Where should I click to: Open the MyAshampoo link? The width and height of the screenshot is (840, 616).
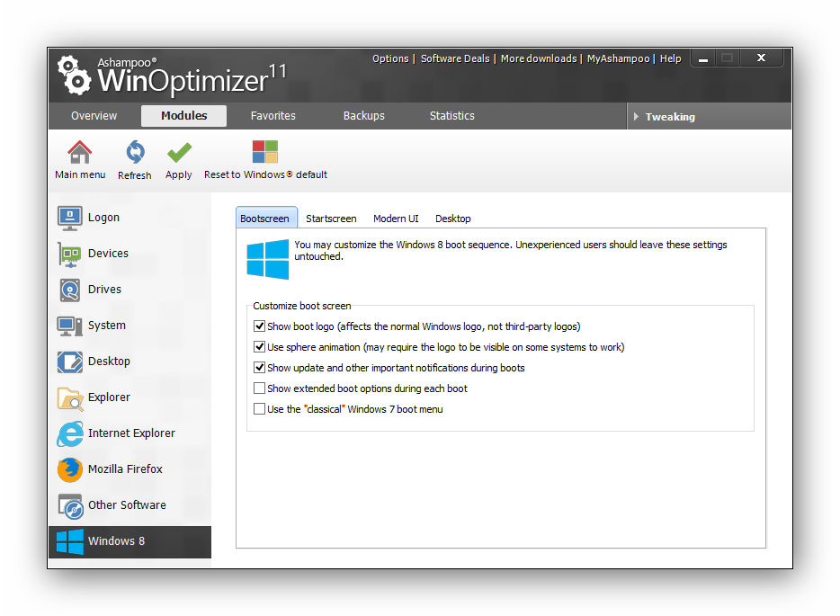click(618, 58)
